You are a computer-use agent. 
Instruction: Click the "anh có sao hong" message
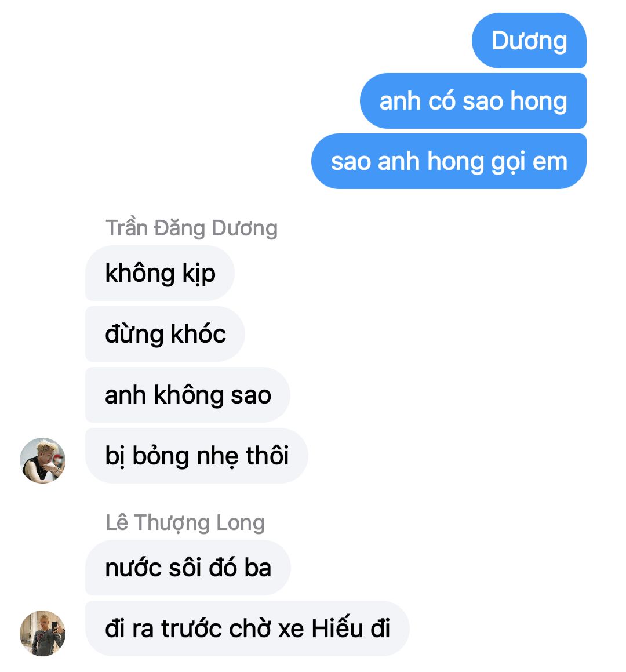(473, 101)
